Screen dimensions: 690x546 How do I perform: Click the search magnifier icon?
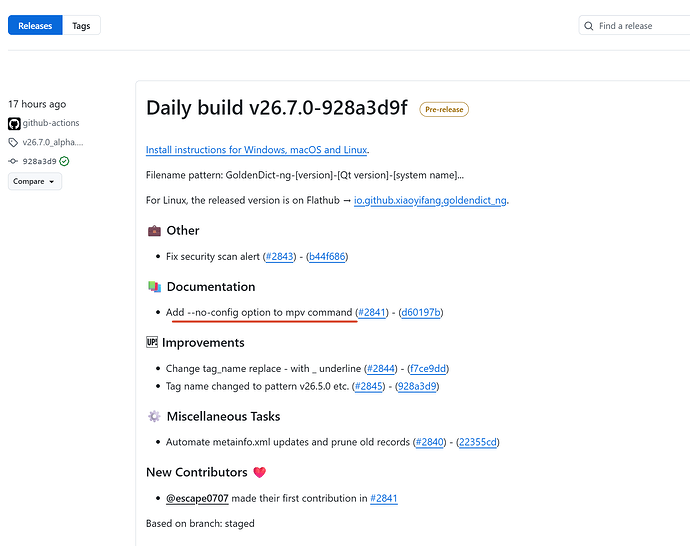point(588,26)
